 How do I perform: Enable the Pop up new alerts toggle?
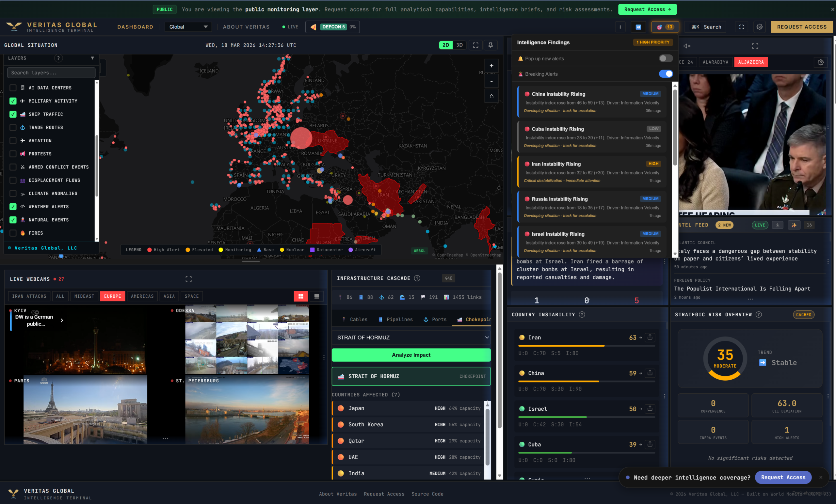(665, 58)
